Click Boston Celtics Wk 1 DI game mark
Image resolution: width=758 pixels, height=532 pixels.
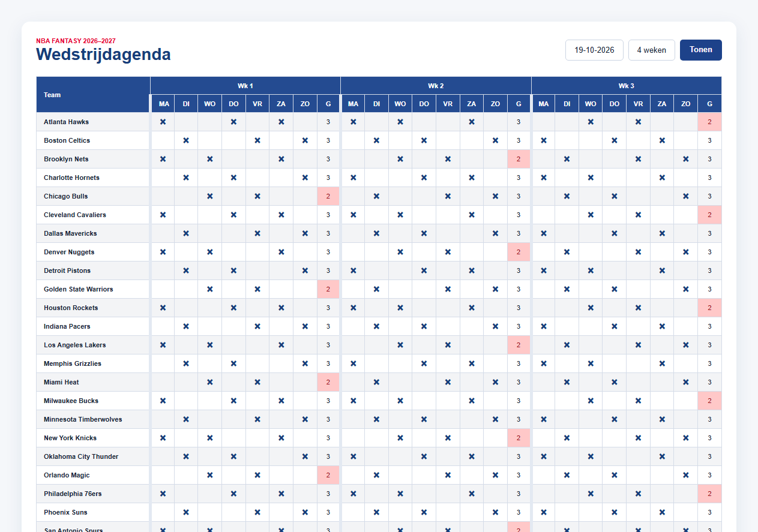(x=186, y=140)
